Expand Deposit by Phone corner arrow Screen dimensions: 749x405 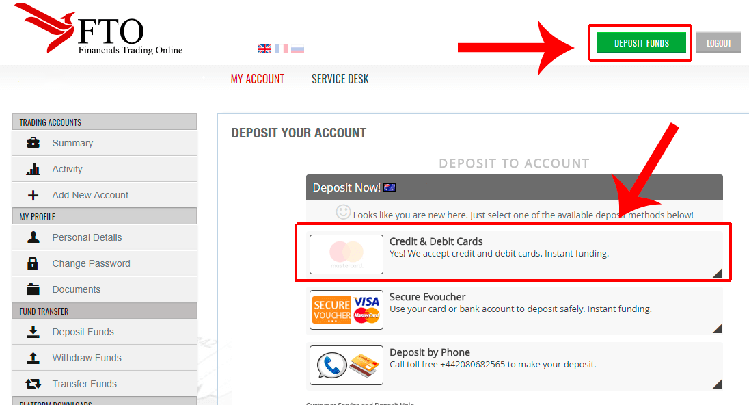click(717, 384)
